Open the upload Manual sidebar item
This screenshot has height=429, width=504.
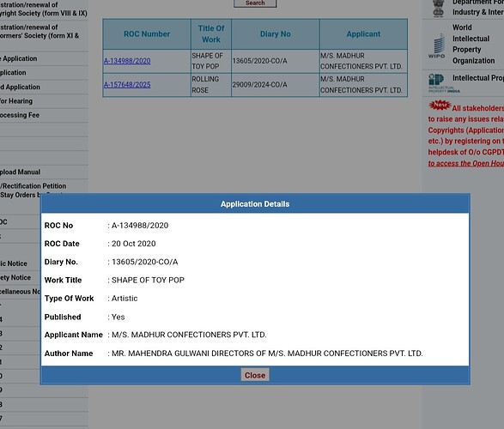(21, 172)
